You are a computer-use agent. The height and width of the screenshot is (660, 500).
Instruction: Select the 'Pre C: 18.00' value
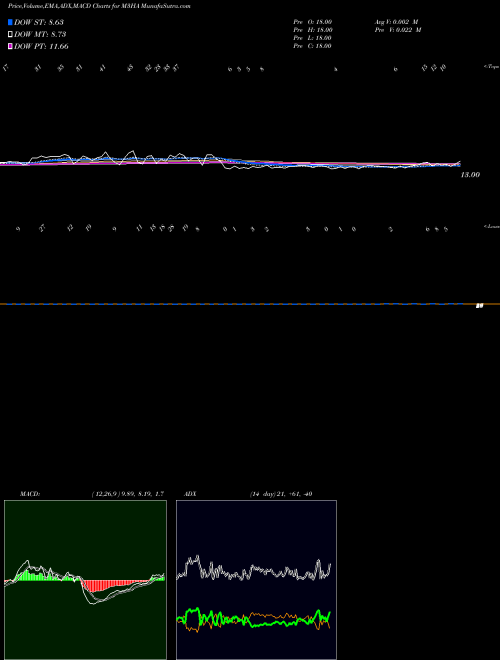[x=312, y=46]
